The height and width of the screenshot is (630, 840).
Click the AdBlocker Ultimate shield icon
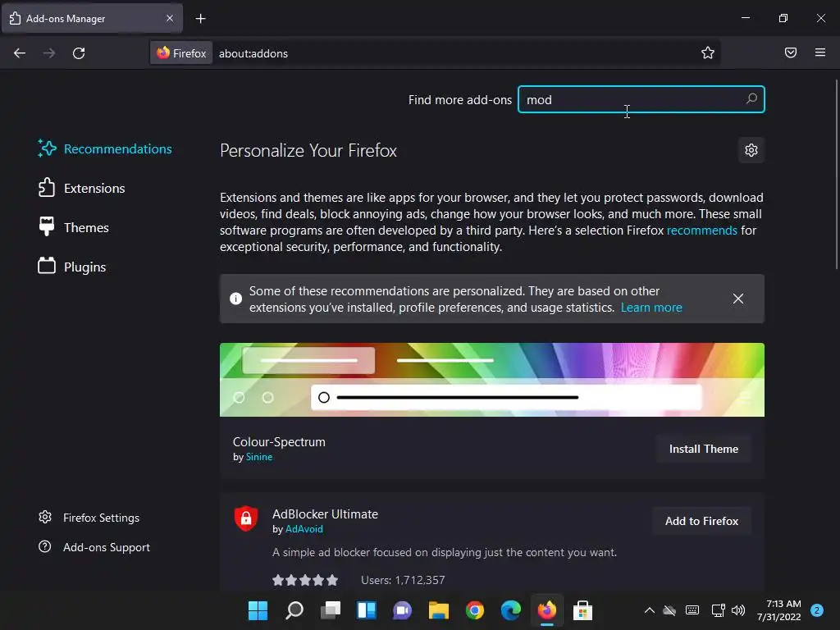pos(246,518)
